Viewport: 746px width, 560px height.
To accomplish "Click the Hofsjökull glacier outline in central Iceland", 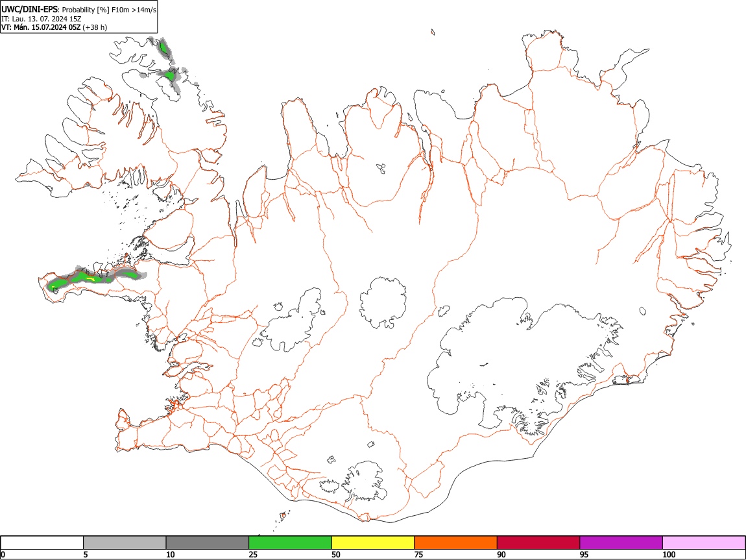I will (383, 303).
